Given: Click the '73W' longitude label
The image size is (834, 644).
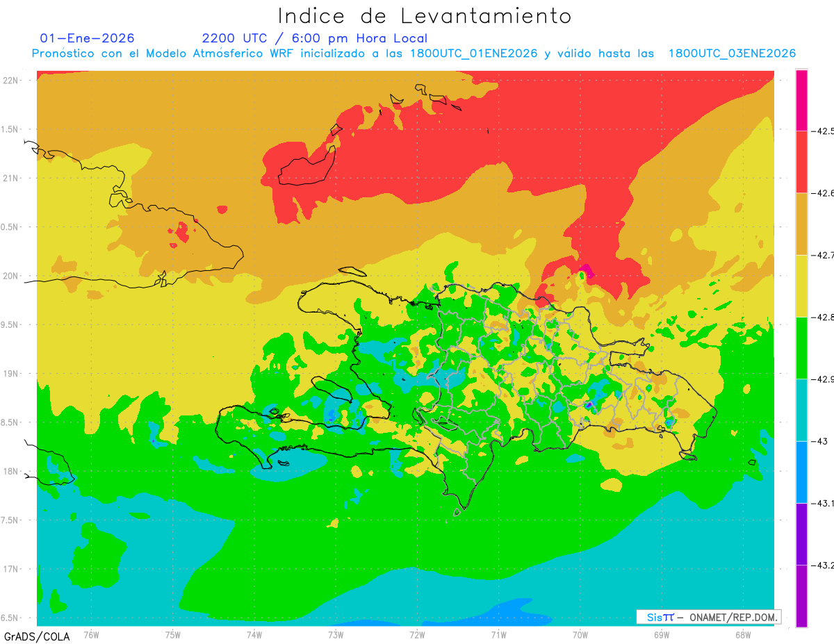Looking at the screenshot, I should 336,634.
